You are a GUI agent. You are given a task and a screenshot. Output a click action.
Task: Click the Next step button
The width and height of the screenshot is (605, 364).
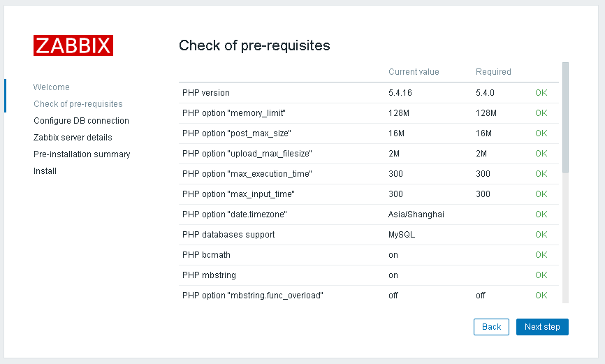(542, 327)
